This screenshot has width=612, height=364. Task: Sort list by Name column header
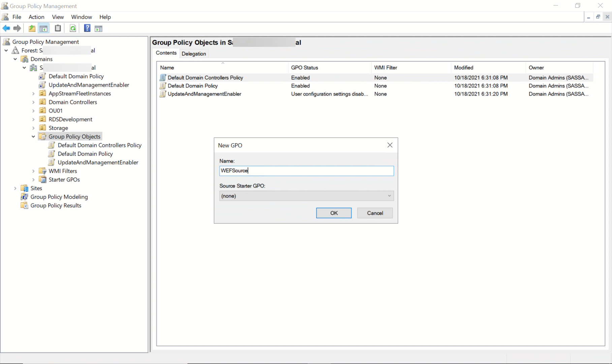pyautogui.click(x=222, y=67)
